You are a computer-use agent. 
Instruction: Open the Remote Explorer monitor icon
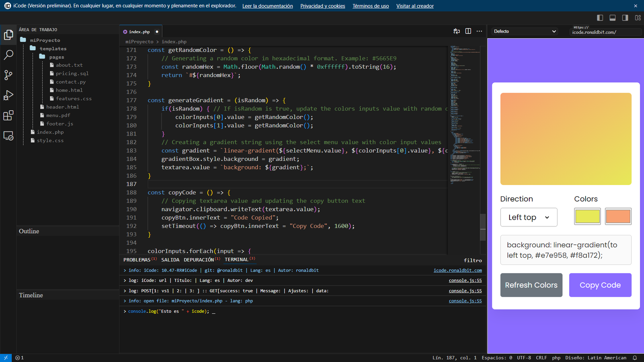8,136
